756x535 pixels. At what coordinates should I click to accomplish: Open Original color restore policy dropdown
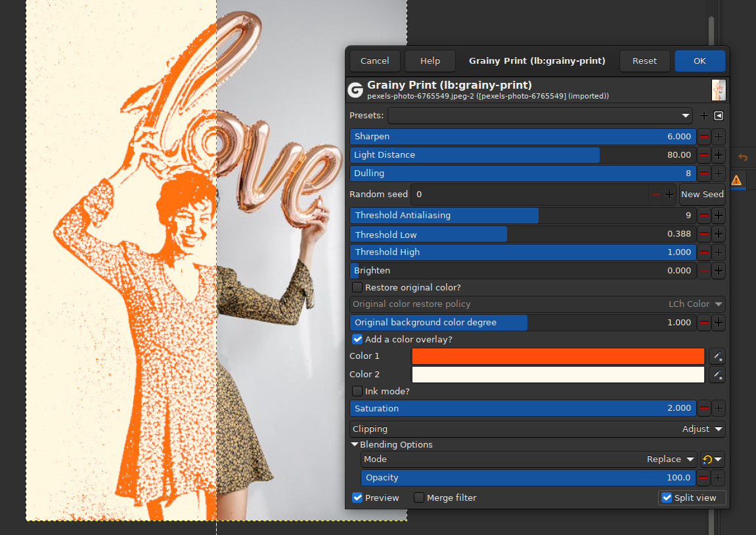point(537,304)
